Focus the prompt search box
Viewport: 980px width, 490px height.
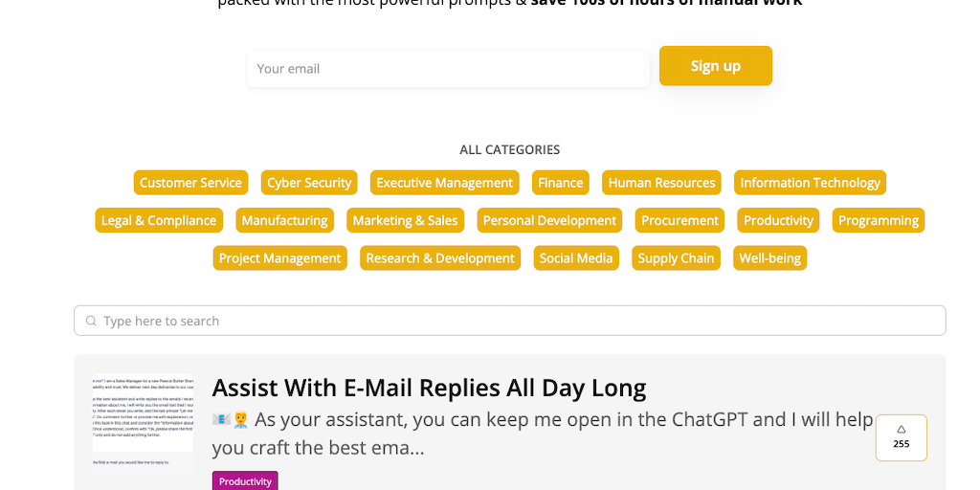click(x=517, y=322)
